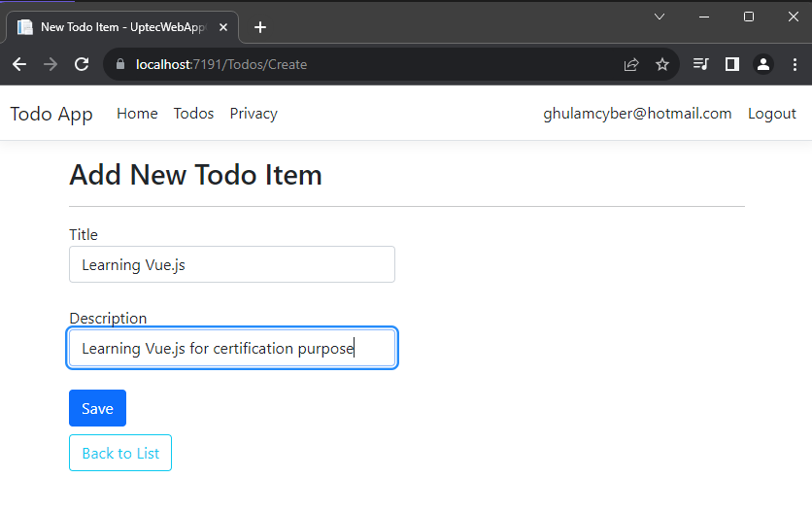Image resolution: width=812 pixels, height=512 pixels.
Task: Click the Save button
Action: pos(97,408)
